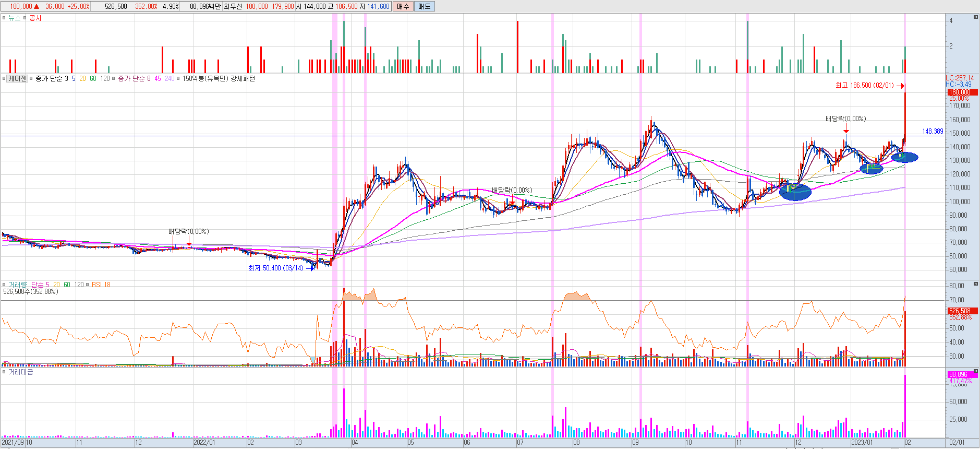Screen dimensions: 980x449
Task: Click the 02/01 date label at axis end
Action: pos(957,442)
